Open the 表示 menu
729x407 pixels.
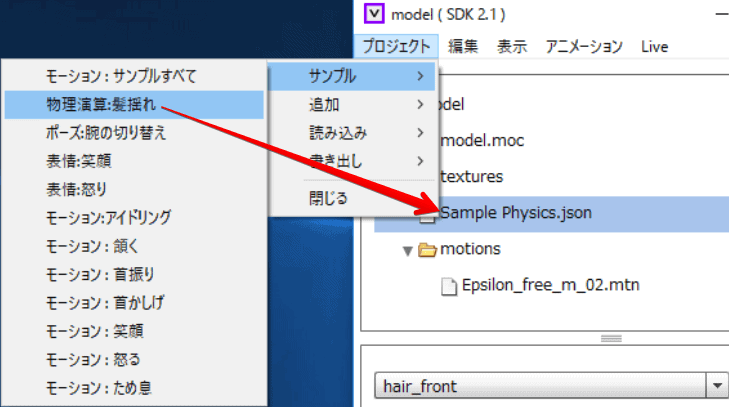(512, 46)
